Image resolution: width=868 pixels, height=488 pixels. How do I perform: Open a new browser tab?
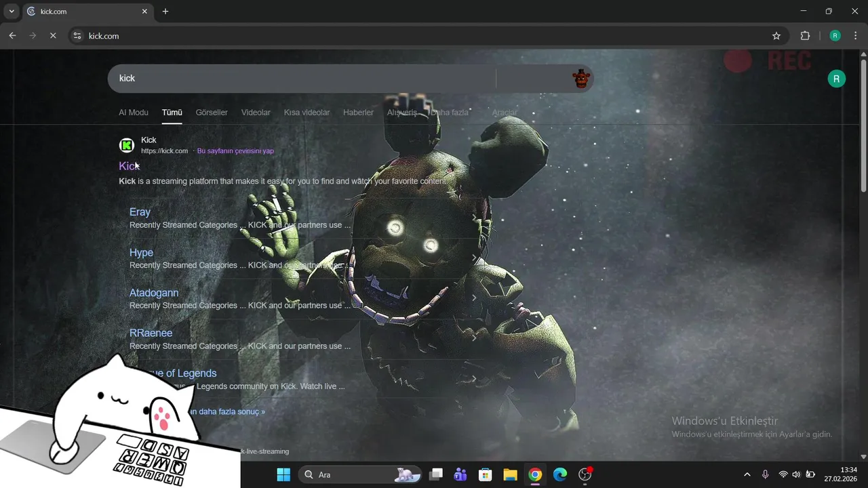pyautogui.click(x=165, y=12)
